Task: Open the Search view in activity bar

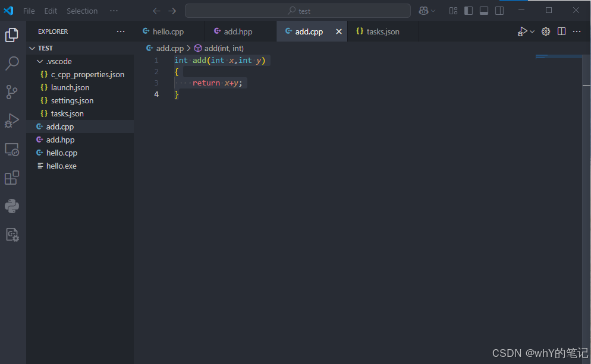Action: coord(12,63)
